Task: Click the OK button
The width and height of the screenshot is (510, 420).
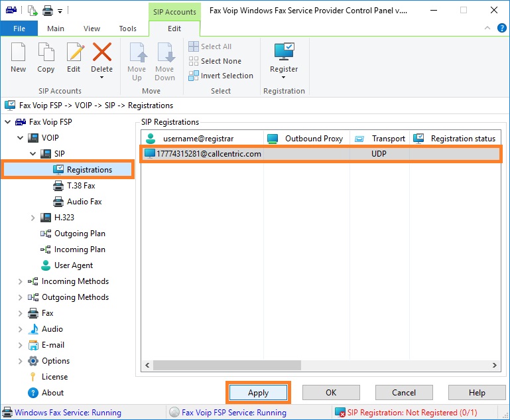Action: 331,393
